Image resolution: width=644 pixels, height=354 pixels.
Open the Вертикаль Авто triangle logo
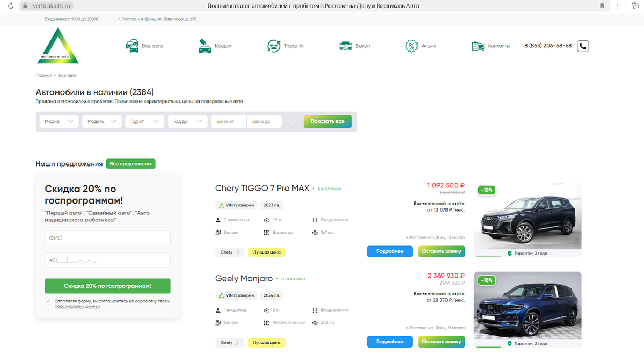pyautogui.click(x=57, y=46)
